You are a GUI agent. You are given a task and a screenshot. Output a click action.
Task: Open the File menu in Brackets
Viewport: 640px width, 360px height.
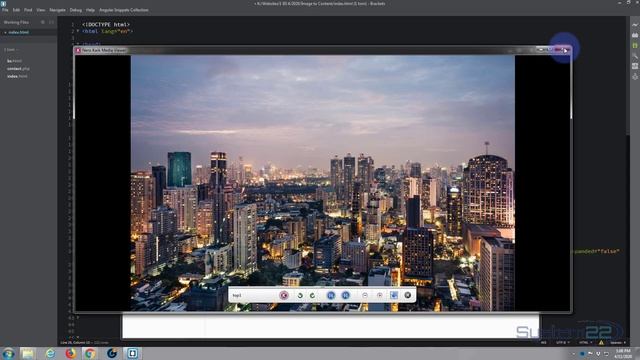pos(5,10)
